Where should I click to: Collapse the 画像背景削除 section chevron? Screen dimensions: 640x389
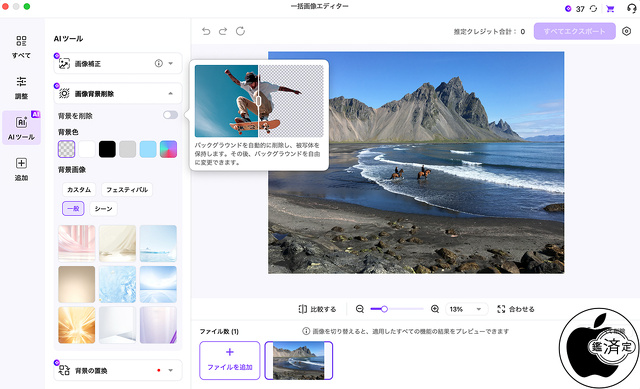point(171,93)
